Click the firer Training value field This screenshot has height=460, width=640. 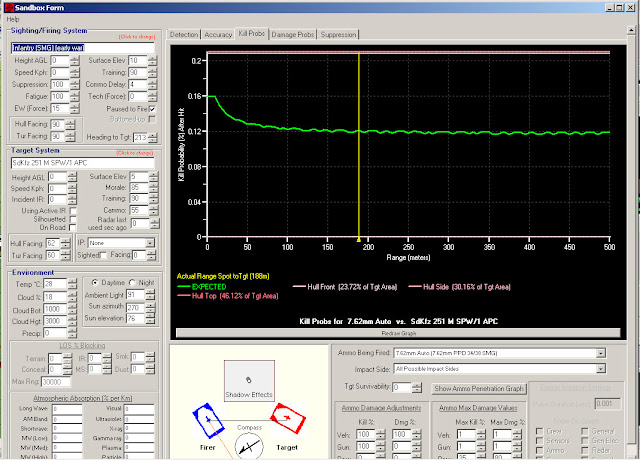pos(138,73)
